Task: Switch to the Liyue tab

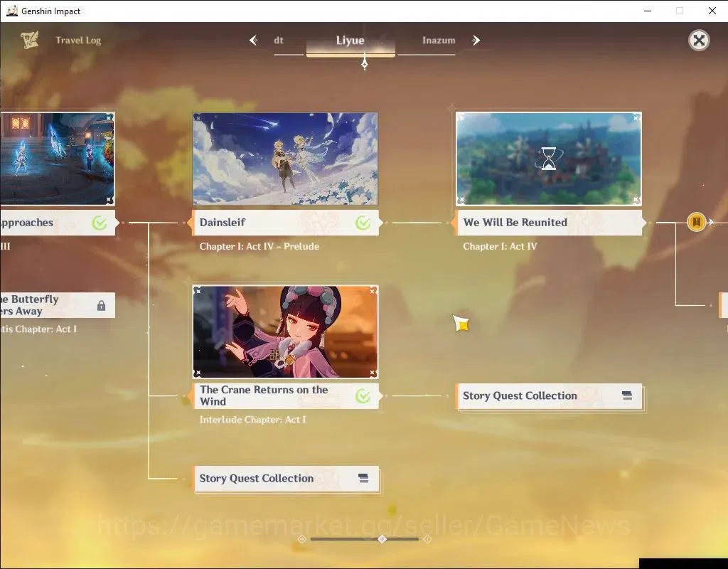Action: pos(350,41)
